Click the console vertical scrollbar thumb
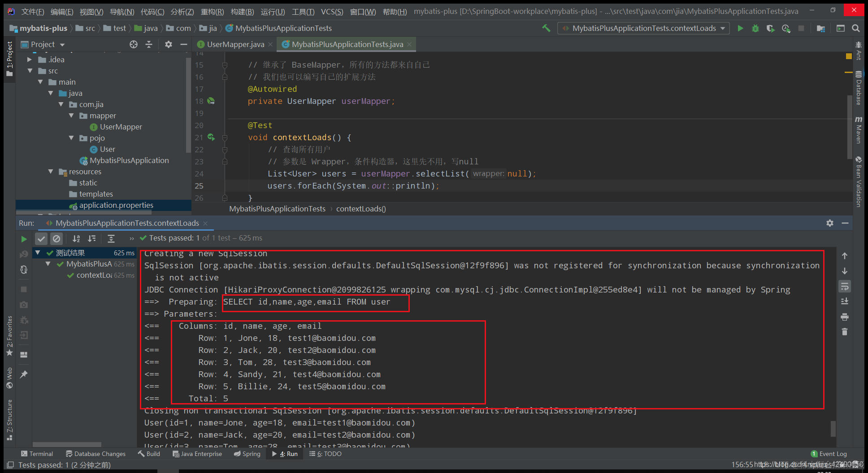The height and width of the screenshot is (473, 868). (x=833, y=429)
